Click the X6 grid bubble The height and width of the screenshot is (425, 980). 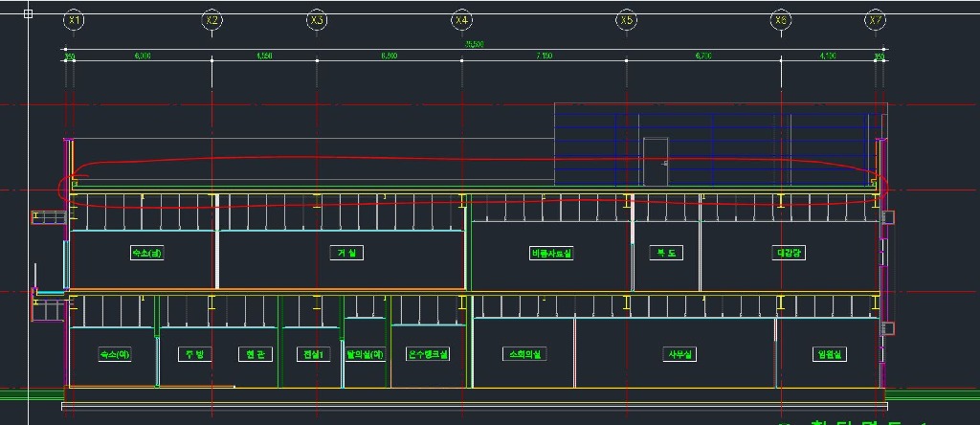point(781,20)
